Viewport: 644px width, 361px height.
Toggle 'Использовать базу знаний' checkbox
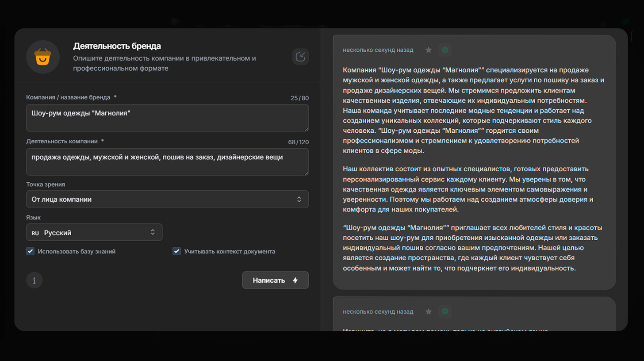click(x=31, y=251)
